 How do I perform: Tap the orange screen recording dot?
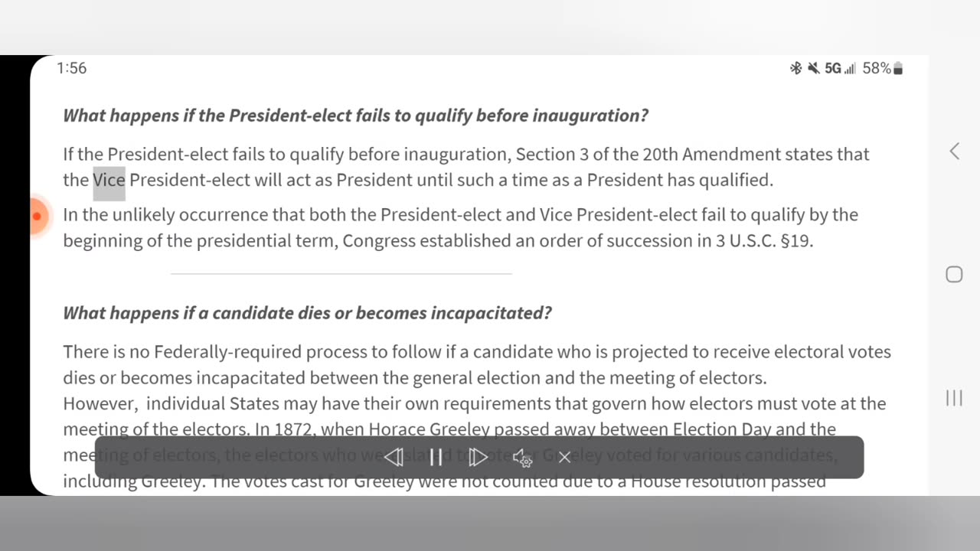tap(37, 216)
